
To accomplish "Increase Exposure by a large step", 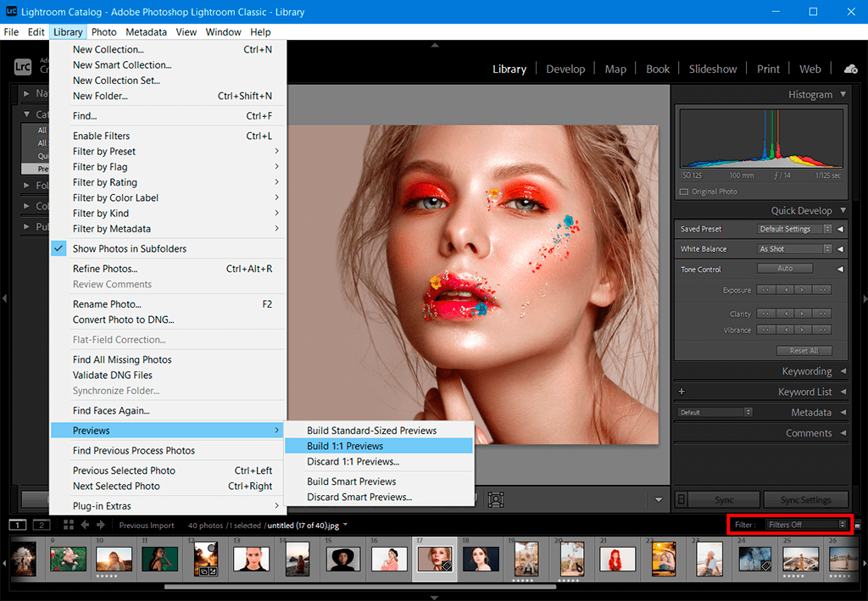I will pyautogui.click(x=822, y=289).
